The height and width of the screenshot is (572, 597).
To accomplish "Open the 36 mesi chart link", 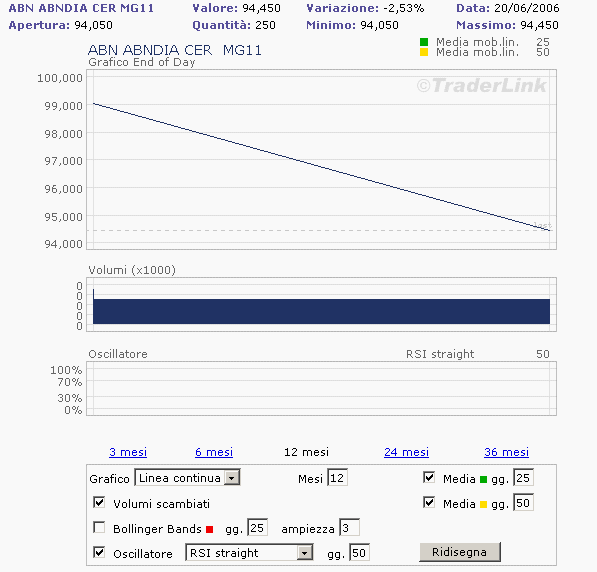I will click(x=506, y=452).
